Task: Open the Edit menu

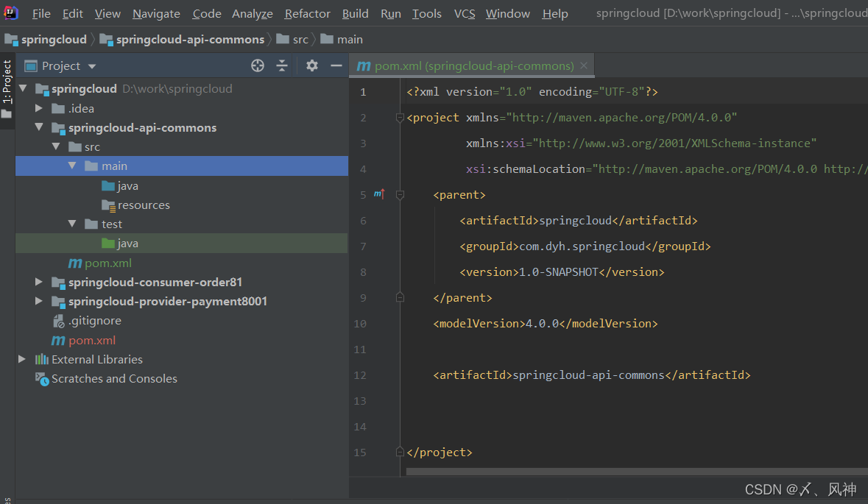Action: [73, 13]
